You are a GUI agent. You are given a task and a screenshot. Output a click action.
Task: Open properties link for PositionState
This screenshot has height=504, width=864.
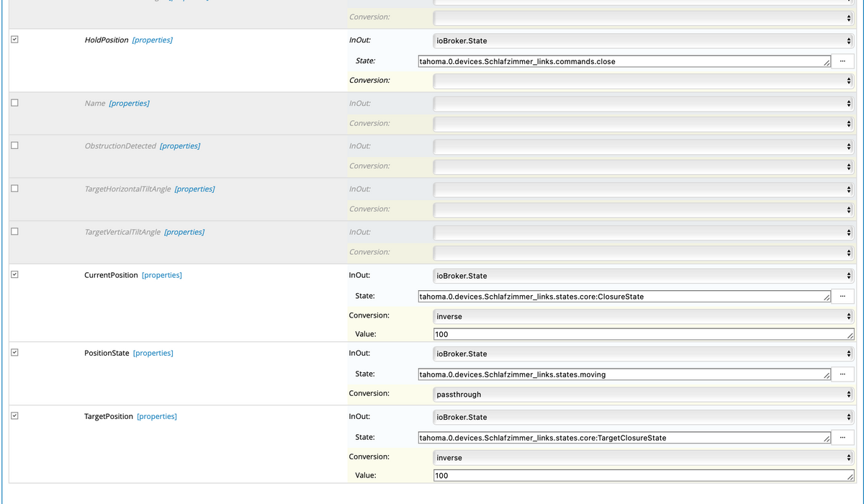[153, 354]
